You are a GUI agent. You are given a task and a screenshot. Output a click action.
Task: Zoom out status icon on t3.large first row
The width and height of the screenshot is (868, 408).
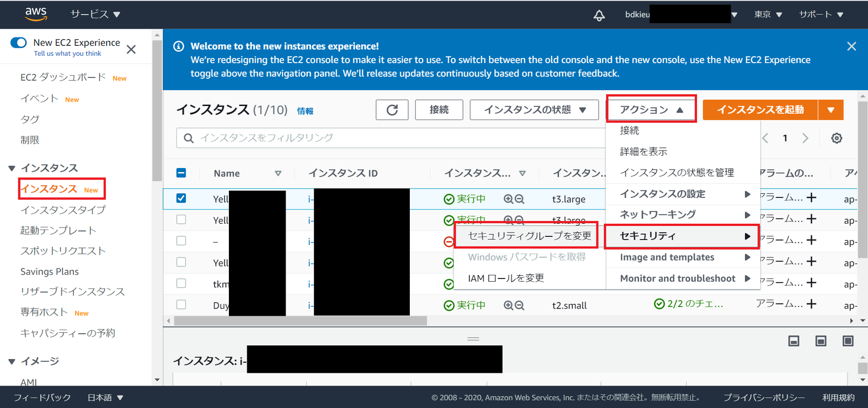coord(520,199)
